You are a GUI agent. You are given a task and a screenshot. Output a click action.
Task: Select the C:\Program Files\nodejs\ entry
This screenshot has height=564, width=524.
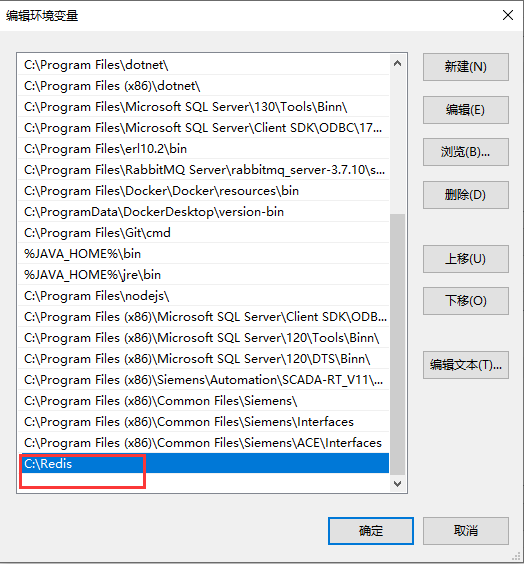click(204, 296)
